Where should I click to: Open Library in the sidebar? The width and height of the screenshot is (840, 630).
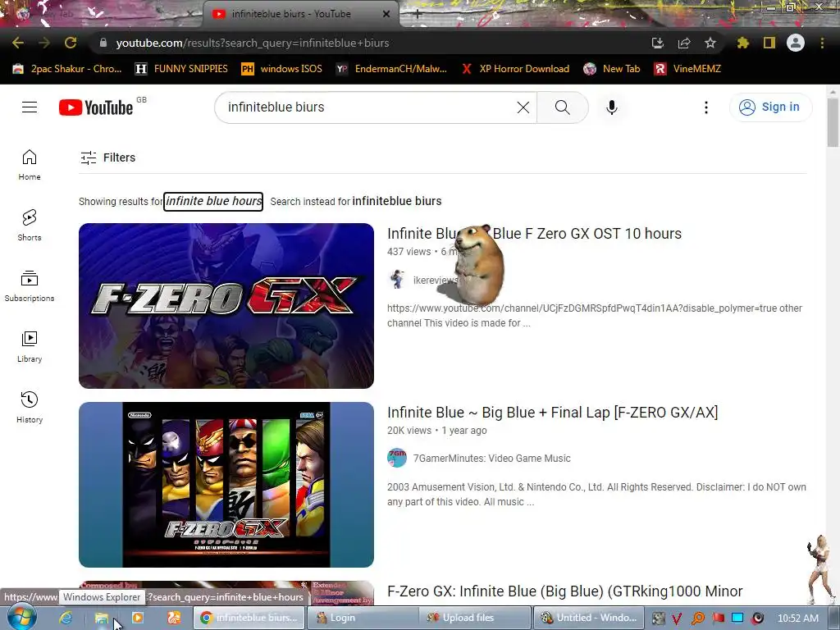tap(30, 347)
